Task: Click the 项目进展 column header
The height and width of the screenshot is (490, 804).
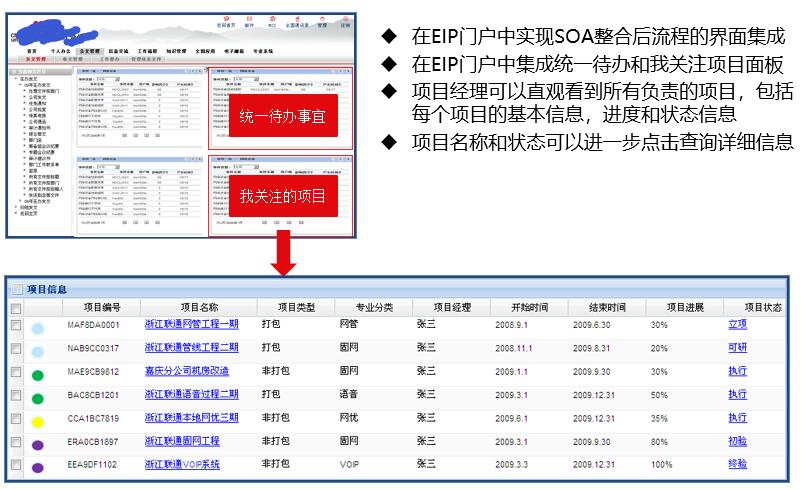Action: [686, 308]
